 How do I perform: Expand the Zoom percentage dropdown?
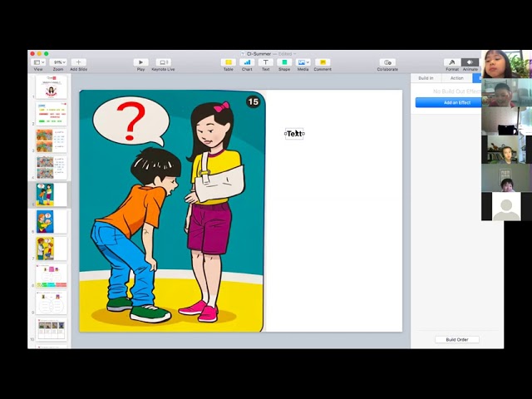click(60, 62)
